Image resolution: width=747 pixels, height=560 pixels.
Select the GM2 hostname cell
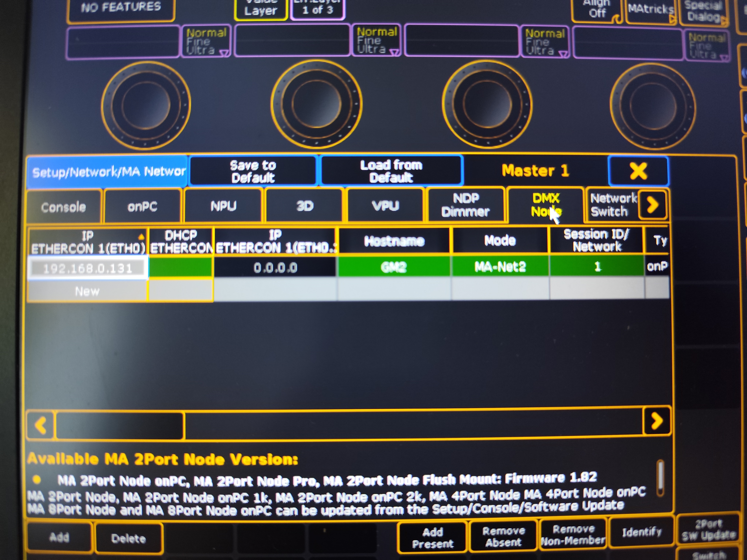click(394, 267)
